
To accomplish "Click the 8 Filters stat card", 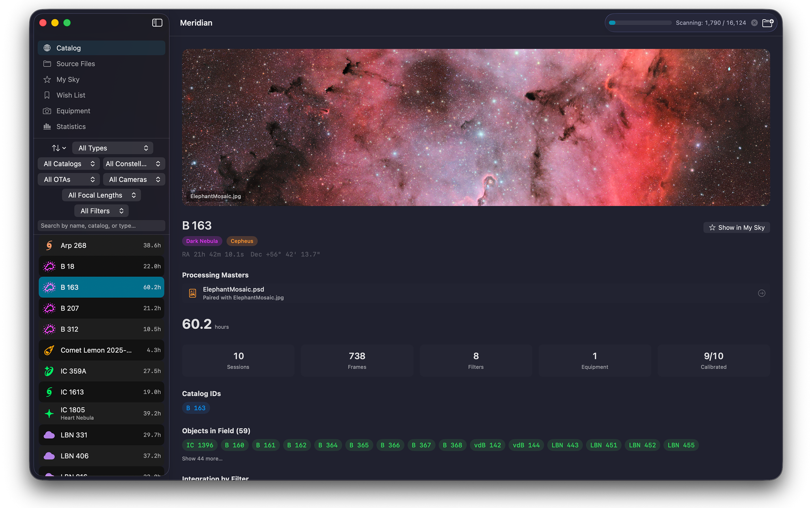I will 476,360.
